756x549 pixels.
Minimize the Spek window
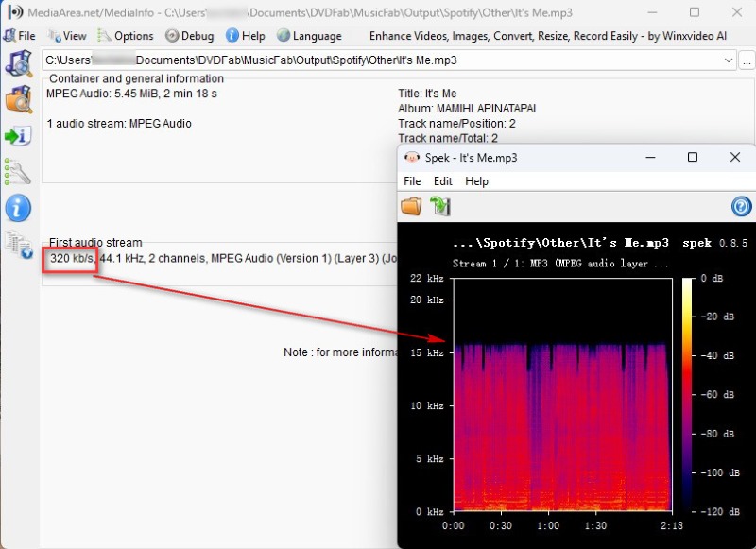tap(650, 157)
